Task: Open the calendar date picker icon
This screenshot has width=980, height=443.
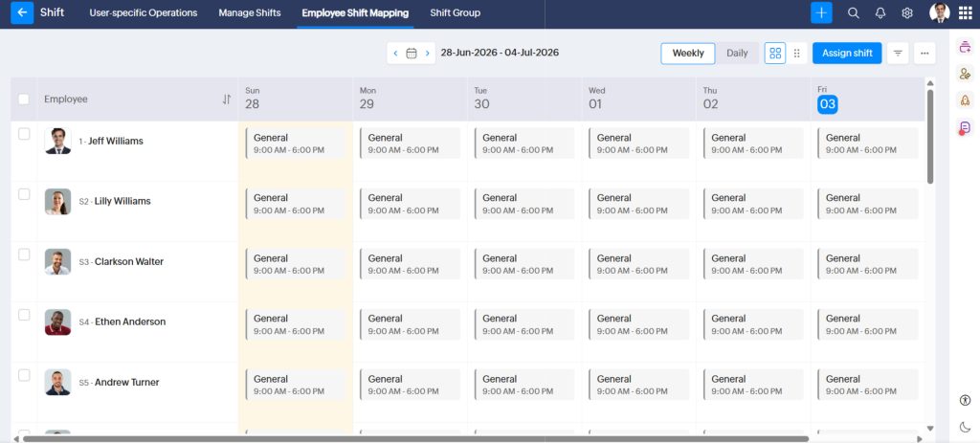Action: 412,54
